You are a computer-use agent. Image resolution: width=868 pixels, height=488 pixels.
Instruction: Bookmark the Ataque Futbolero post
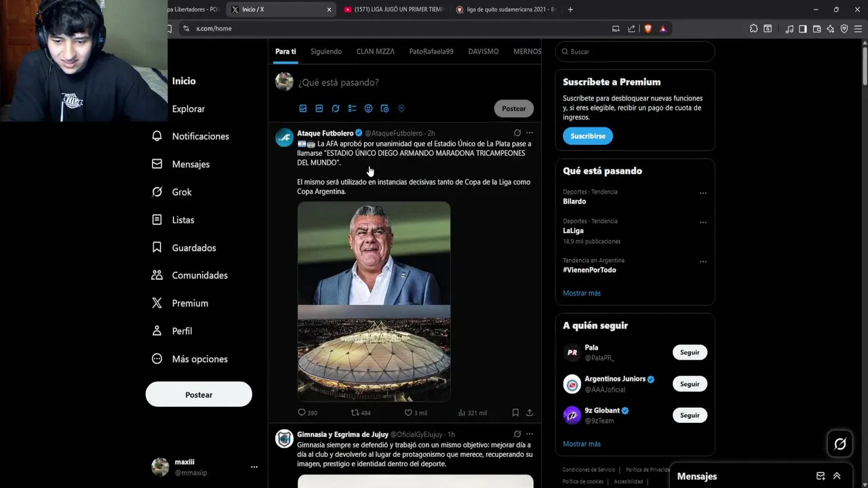(x=515, y=413)
